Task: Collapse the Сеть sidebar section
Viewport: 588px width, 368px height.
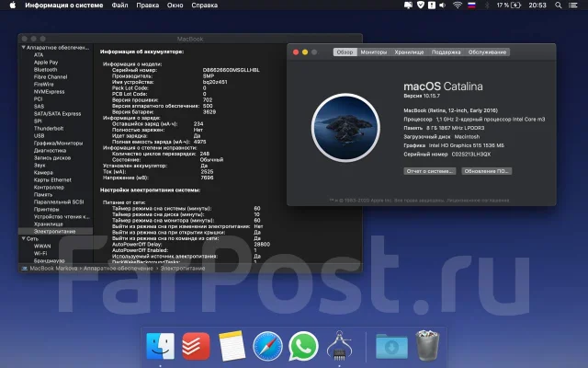Action: point(23,239)
